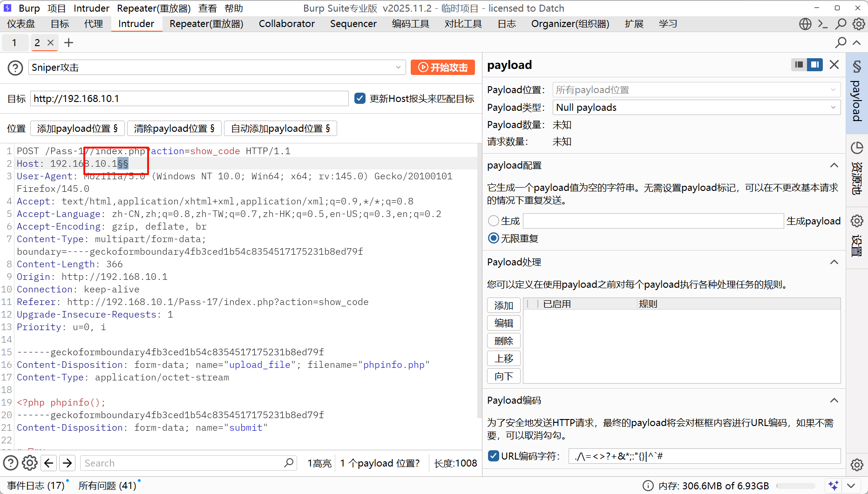Open the command palette terminal icon
868x494 pixels.
[x=823, y=24]
